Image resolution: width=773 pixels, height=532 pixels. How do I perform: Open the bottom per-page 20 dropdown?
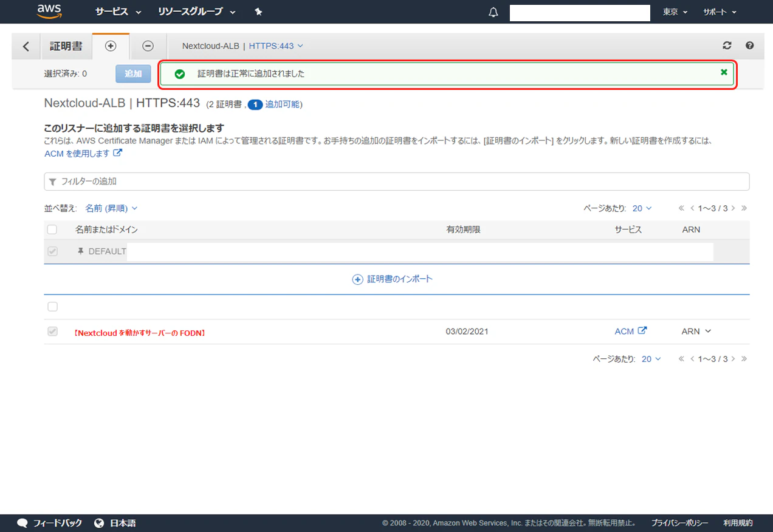[x=651, y=359]
